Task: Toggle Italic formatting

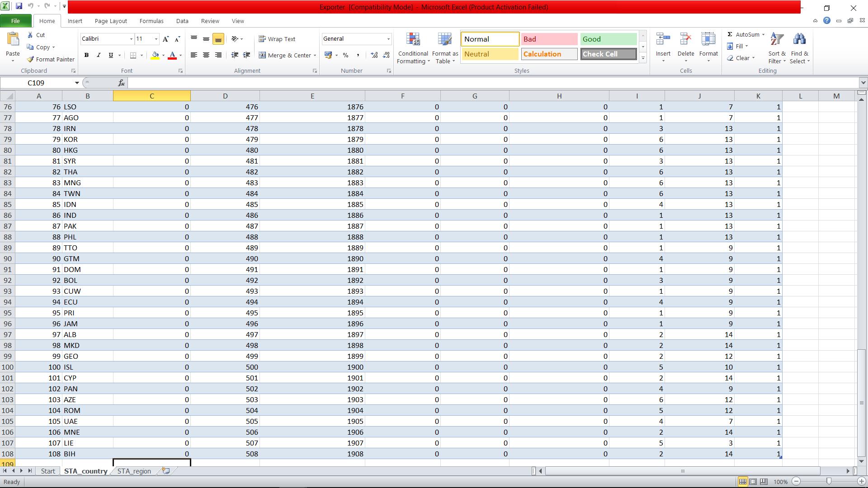Action: pyautogui.click(x=99, y=55)
